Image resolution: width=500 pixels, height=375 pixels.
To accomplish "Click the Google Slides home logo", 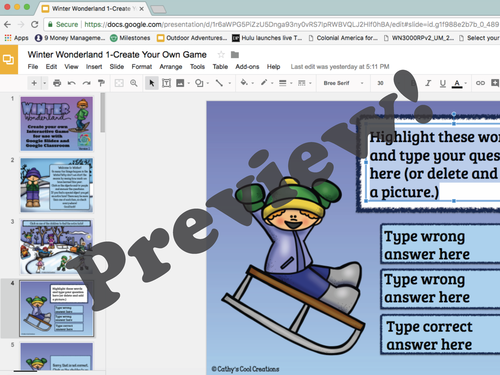I will pyautogui.click(x=9, y=60).
